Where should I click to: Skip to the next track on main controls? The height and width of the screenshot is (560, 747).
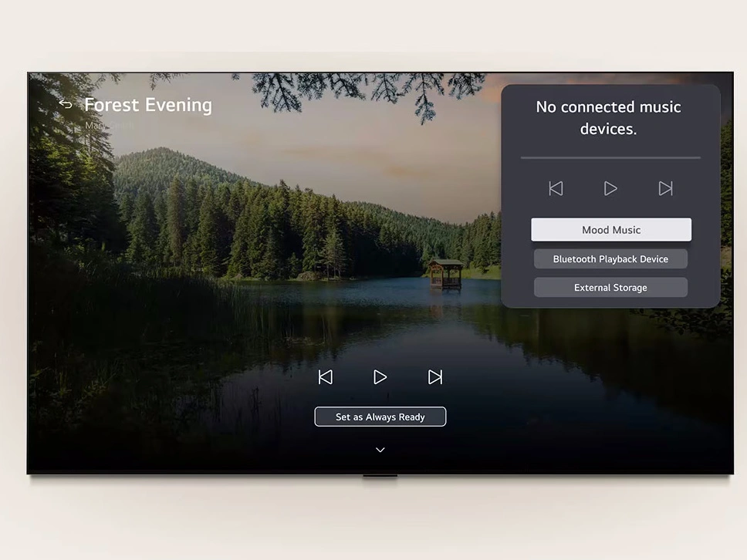pos(434,376)
